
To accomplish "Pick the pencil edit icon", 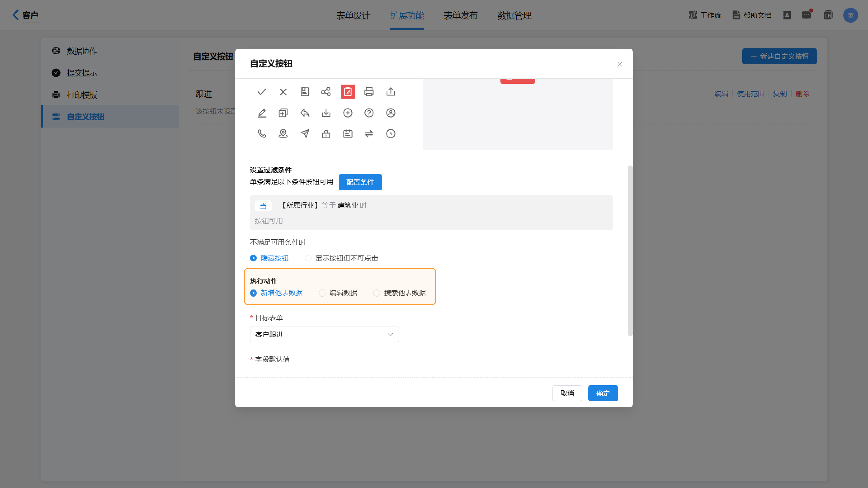I will click(x=262, y=113).
